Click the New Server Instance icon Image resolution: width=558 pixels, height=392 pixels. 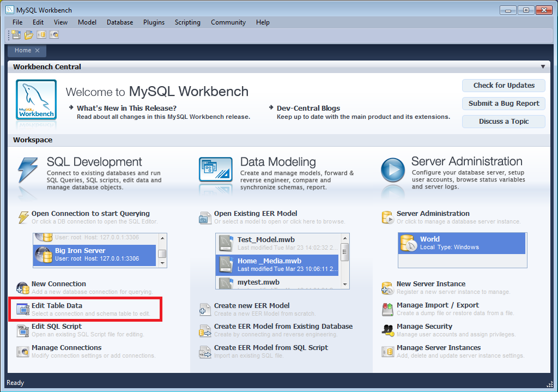[387, 288]
